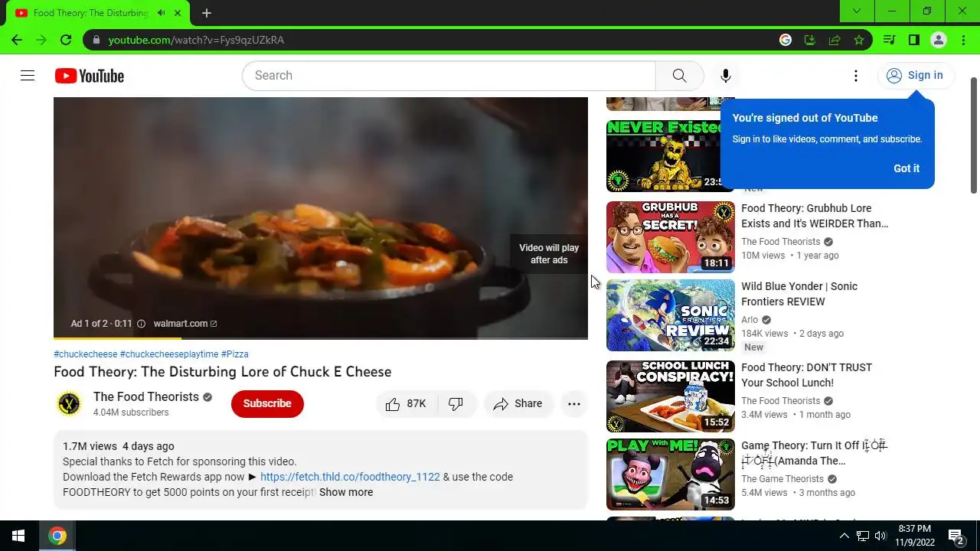Close the Food Theory browser tab

coord(178,13)
